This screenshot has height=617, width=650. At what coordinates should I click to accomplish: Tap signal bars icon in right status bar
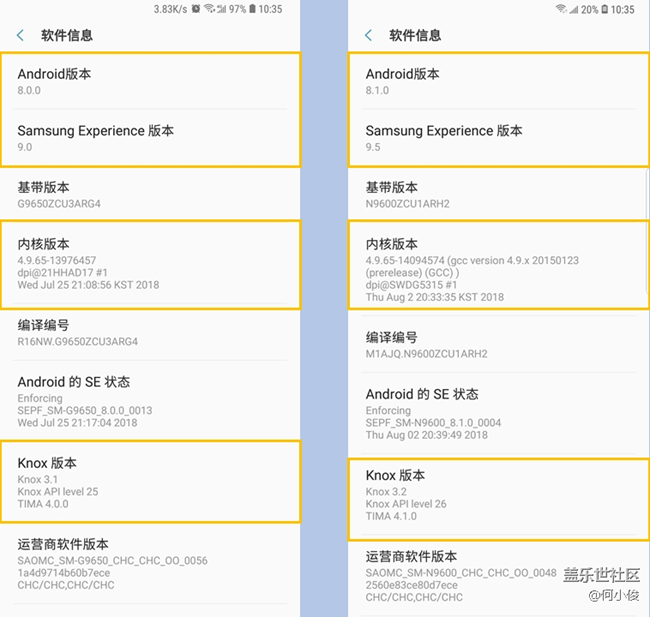574,10
